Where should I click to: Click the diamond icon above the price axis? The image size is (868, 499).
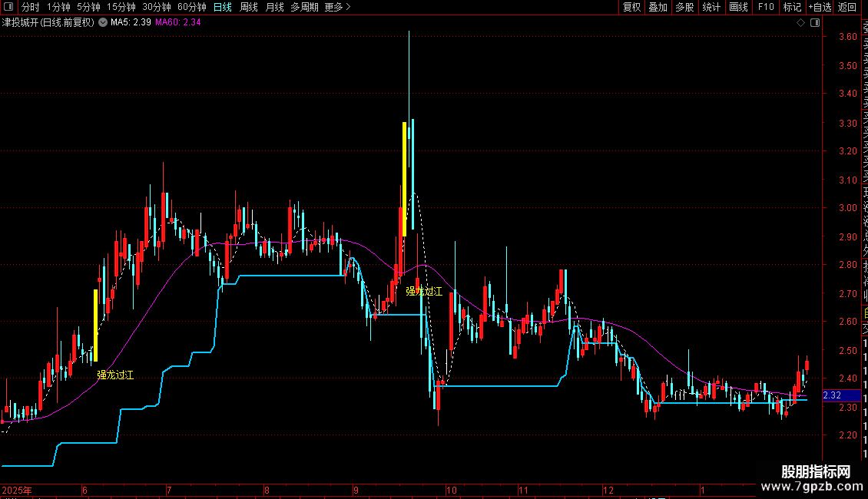click(x=800, y=23)
